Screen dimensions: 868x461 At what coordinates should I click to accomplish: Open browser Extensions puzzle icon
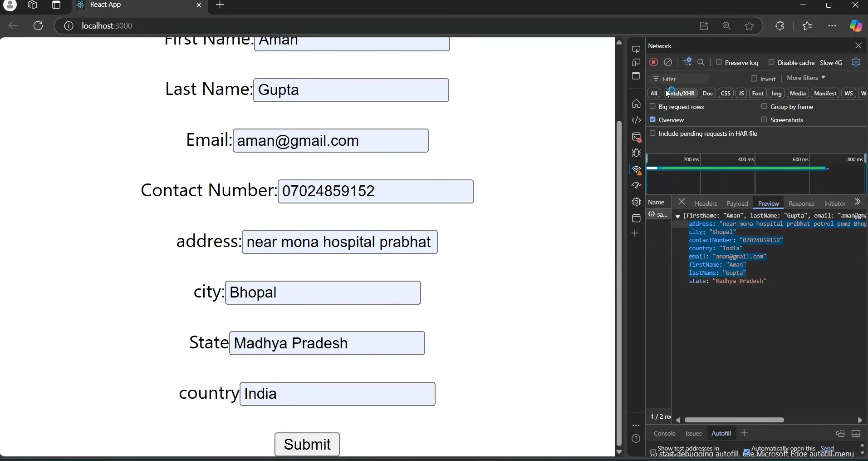(780, 26)
